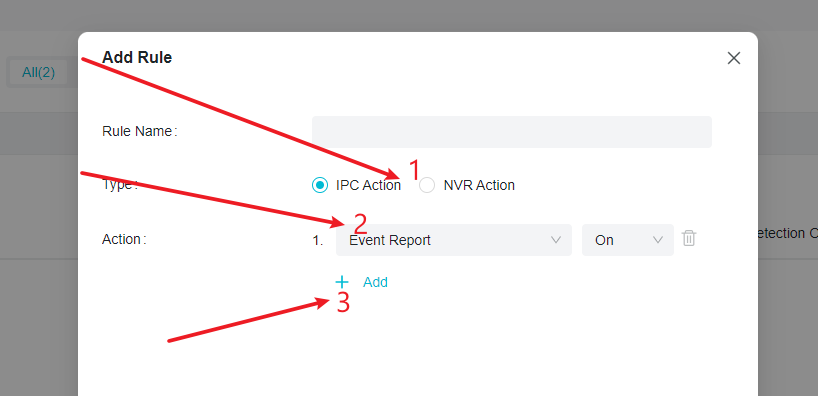Open the On state dropdown
Viewport: 818px width, 396px height.
click(x=628, y=240)
